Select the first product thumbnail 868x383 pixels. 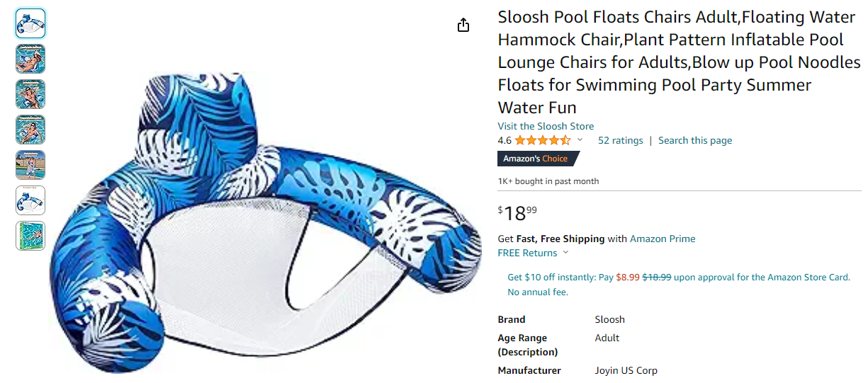click(x=30, y=23)
